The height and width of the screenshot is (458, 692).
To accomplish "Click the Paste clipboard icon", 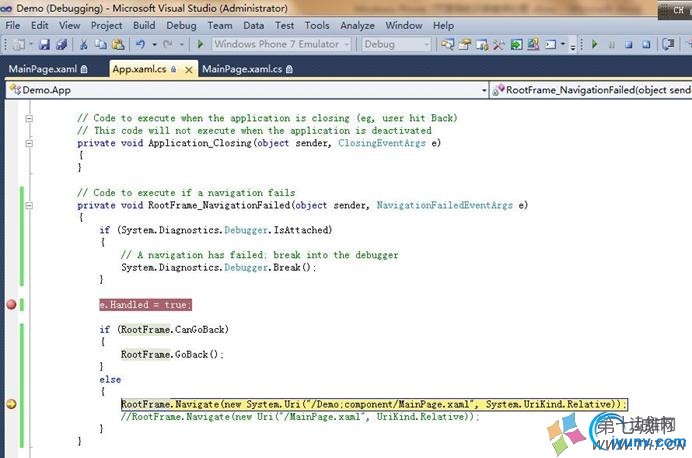I will [x=118, y=44].
